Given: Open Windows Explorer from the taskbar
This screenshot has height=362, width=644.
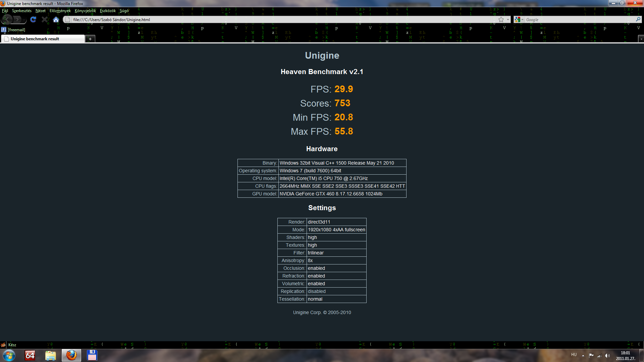Looking at the screenshot, I should pyautogui.click(x=51, y=355).
